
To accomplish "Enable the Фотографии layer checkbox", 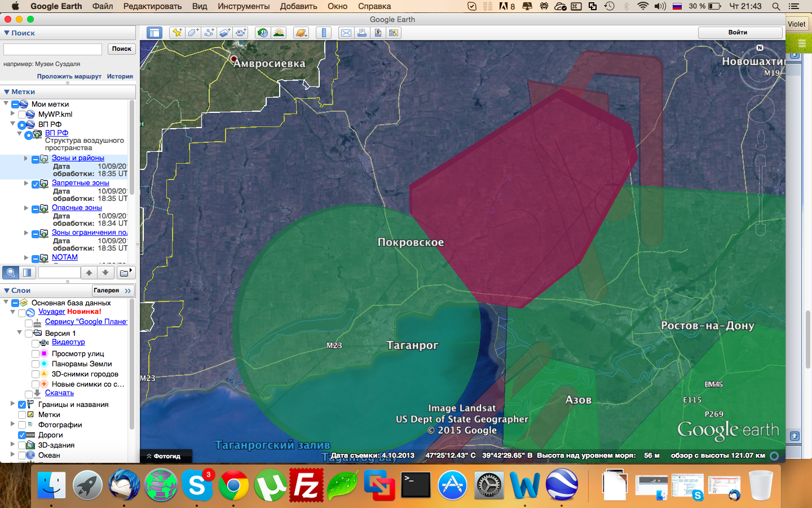I will point(22,425).
